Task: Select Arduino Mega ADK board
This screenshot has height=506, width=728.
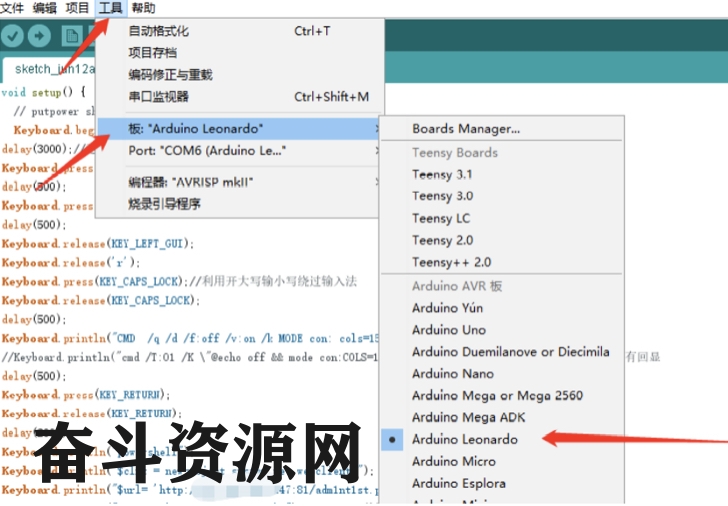Action: 501,417
